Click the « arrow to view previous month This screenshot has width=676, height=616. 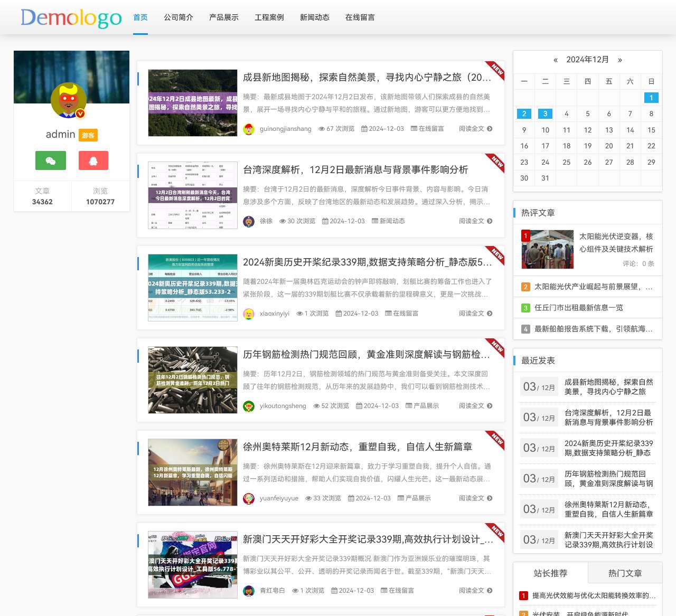coord(555,60)
